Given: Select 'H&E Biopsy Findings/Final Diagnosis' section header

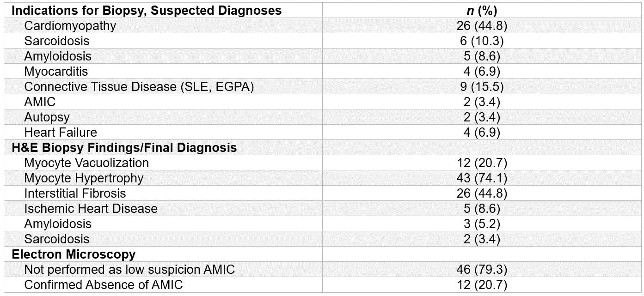Looking at the screenshot, I should click(124, 148).
